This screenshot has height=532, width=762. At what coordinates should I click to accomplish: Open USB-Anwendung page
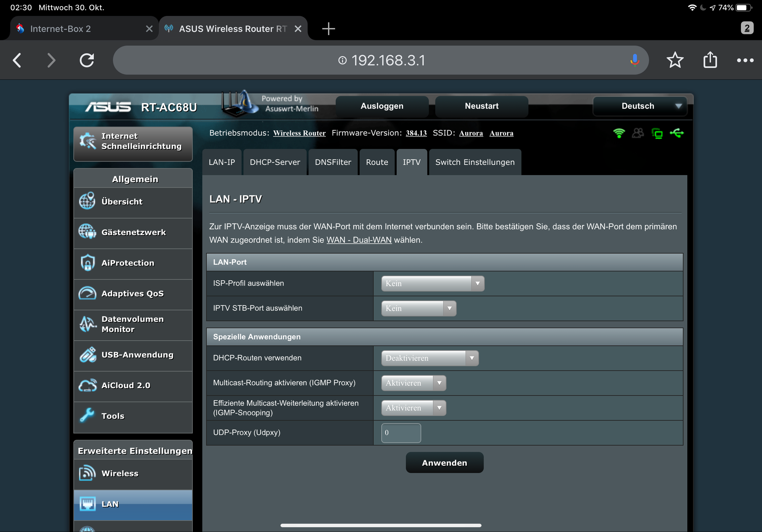coord(133,355)
